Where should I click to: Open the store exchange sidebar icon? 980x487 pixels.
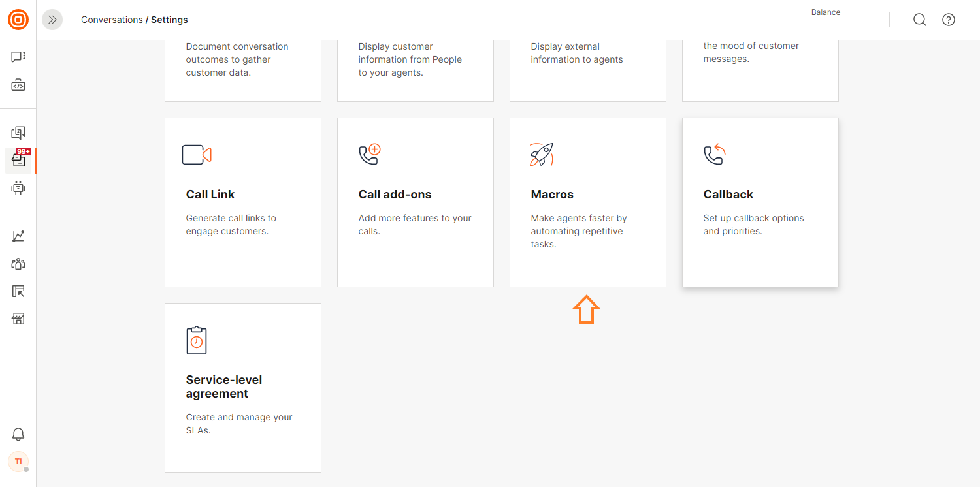point(18,319)
